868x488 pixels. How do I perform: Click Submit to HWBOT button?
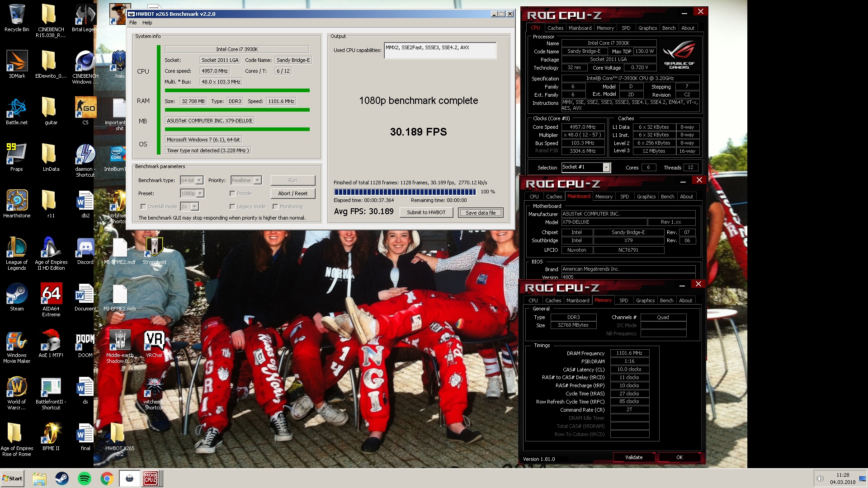pos(426,212)
